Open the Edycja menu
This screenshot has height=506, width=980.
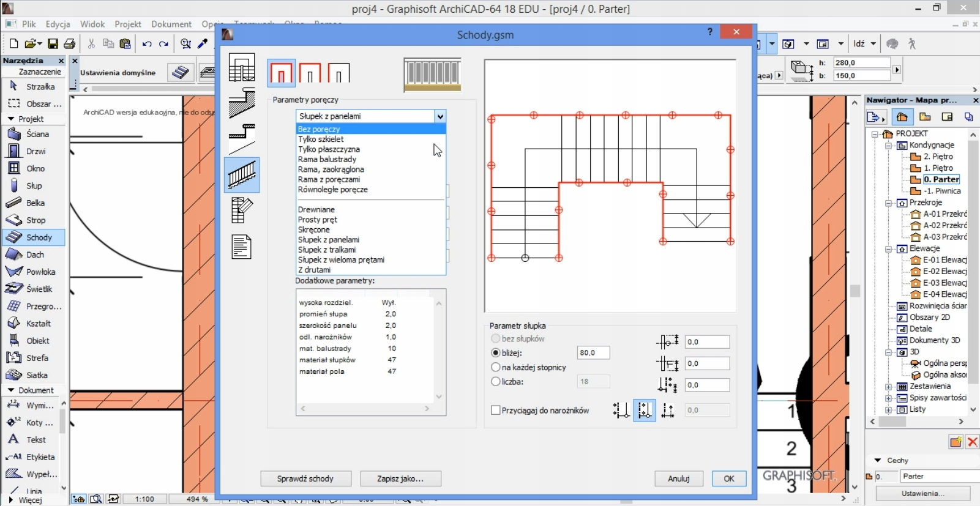(58, 24)
